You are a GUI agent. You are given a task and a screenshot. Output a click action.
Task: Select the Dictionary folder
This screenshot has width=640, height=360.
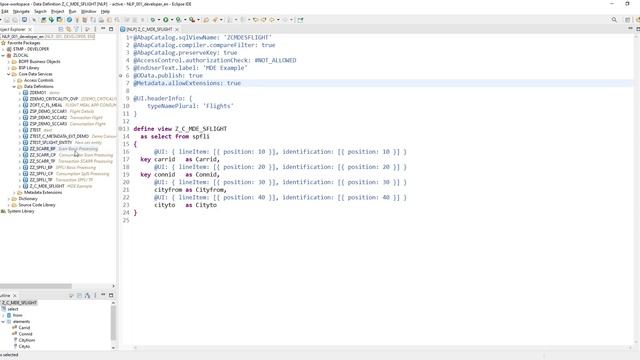click(x=28, y=199)
